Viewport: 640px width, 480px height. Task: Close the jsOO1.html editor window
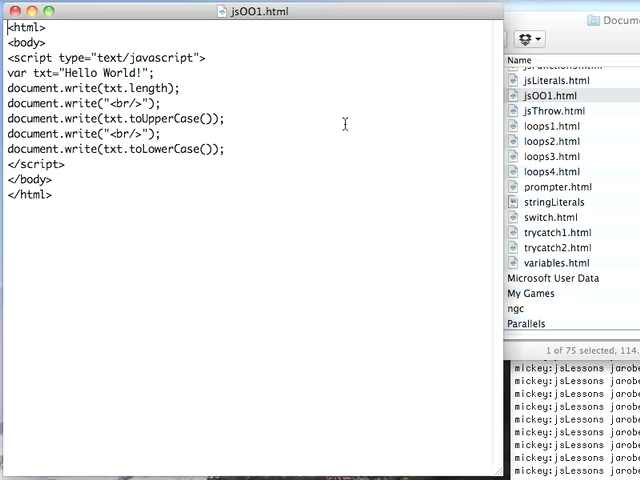click(15, 11)
